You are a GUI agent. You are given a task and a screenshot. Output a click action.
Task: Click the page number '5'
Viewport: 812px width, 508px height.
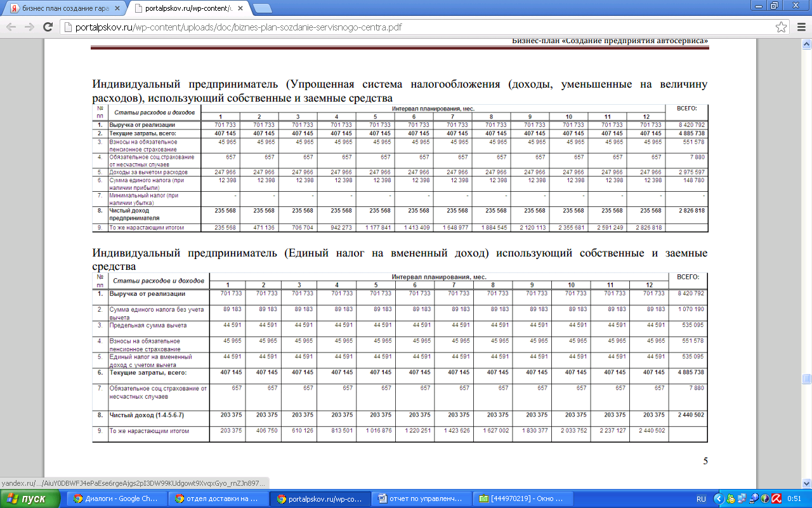[705, 462]
